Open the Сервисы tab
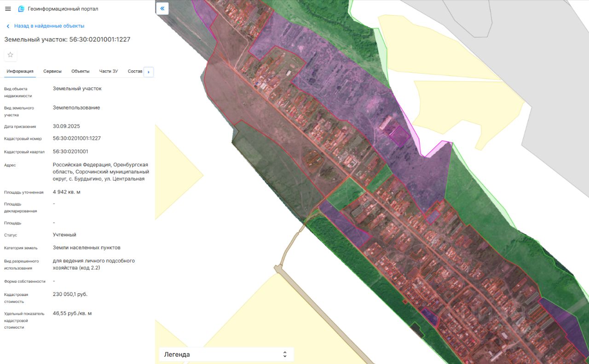The image size is (589, 364). click(52, 71)
